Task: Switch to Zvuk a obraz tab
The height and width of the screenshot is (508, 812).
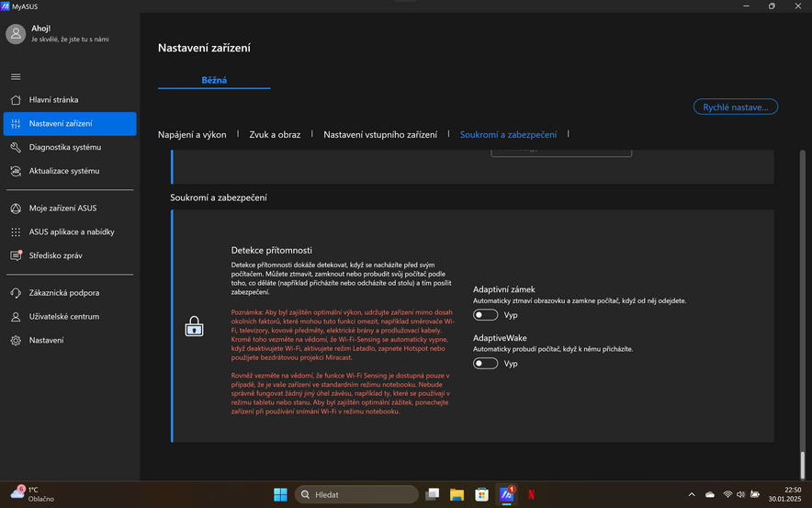Action: pyautogui.click(x=275, y=134)
